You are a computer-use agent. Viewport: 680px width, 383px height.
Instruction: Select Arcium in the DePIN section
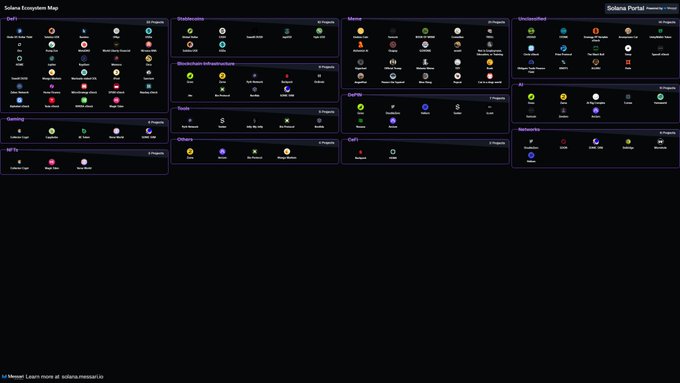point(392,121)
